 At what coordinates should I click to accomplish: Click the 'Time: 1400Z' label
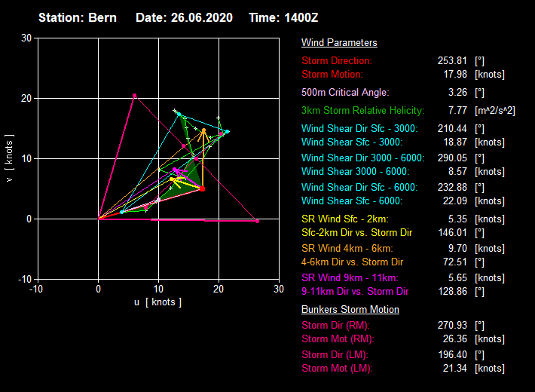[x=283, y=17]
